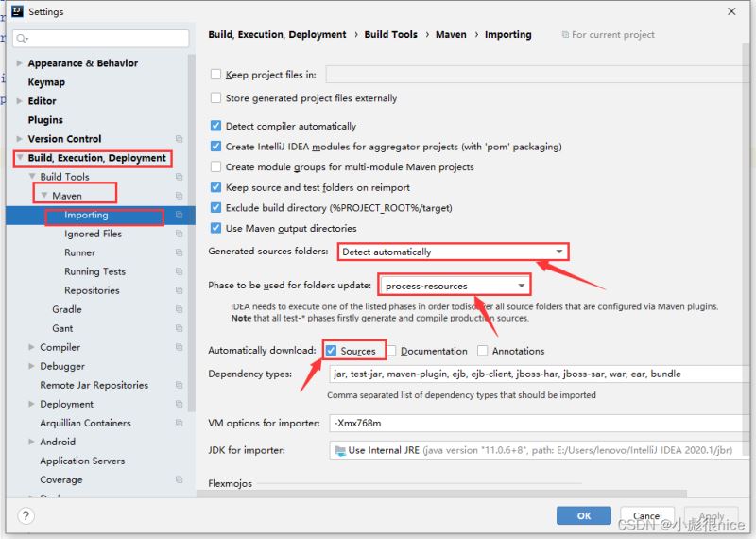Click the 'For current project' indicator icon

[x=565, y=34]
